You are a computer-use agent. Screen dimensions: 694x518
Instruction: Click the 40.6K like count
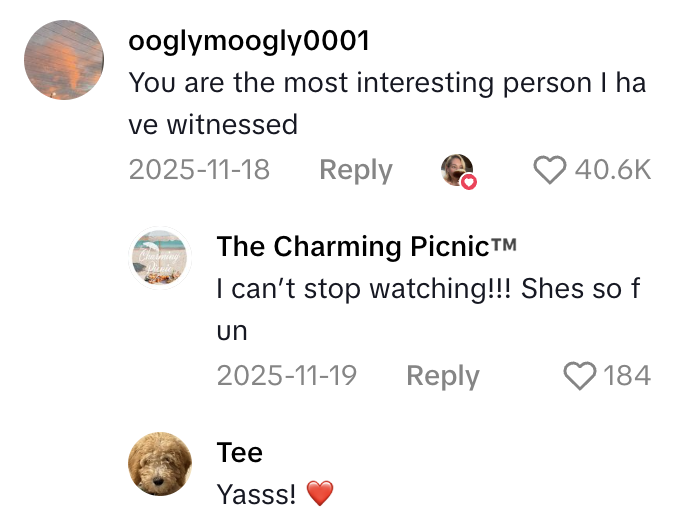(x=613, y=170)
